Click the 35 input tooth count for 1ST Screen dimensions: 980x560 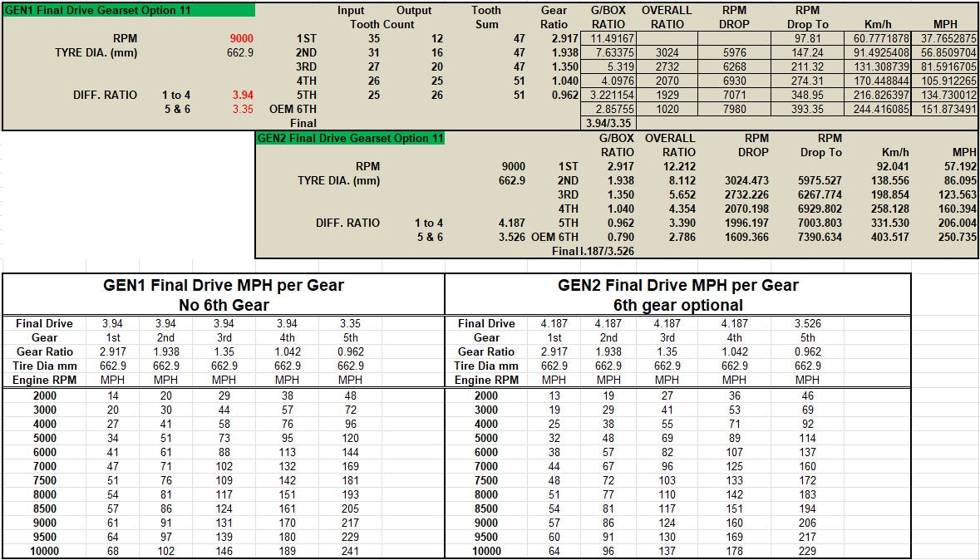coord(374,39)
